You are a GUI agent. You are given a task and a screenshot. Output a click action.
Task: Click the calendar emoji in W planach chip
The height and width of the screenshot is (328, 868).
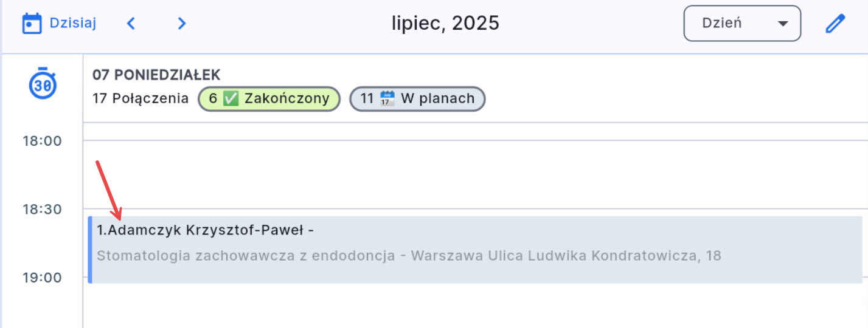pos(387,99)
